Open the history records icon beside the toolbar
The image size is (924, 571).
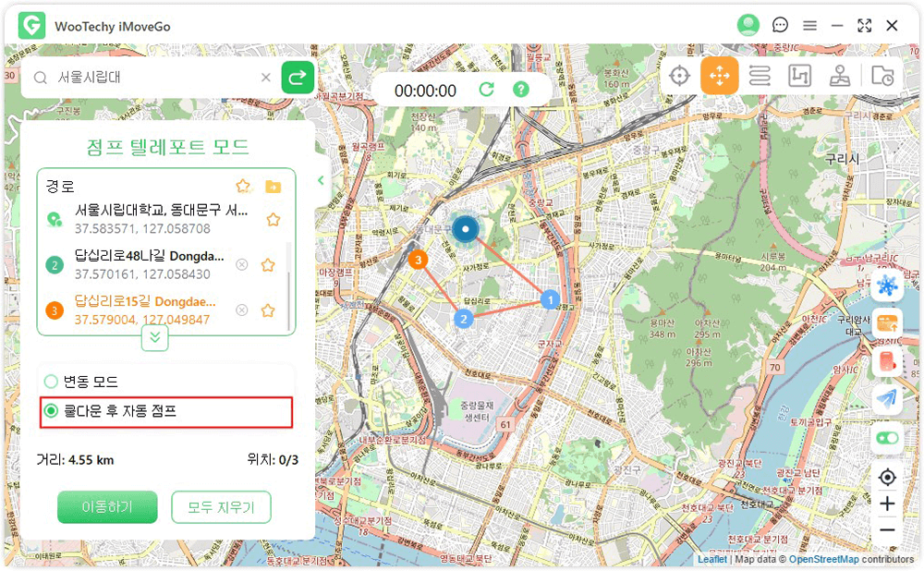pos(881,76)
